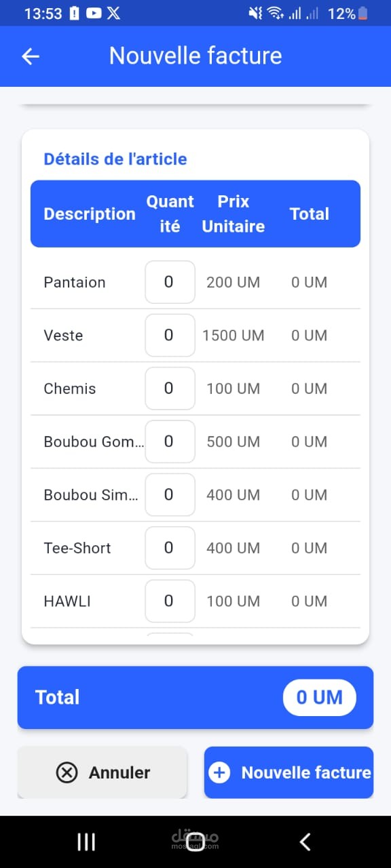The width and height of the screenshot is (391, 868).
Task: Tap the back arrow in header
Action: (x=31, y=56)
